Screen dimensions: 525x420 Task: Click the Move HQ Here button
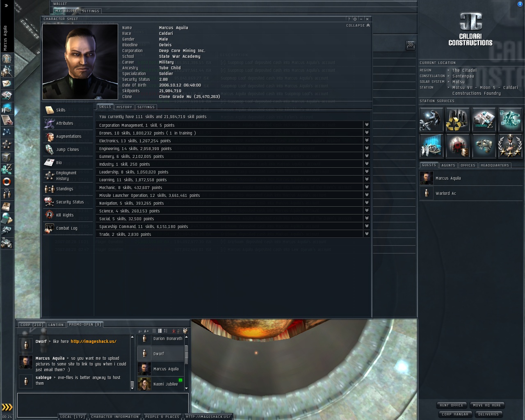[487, 405]
